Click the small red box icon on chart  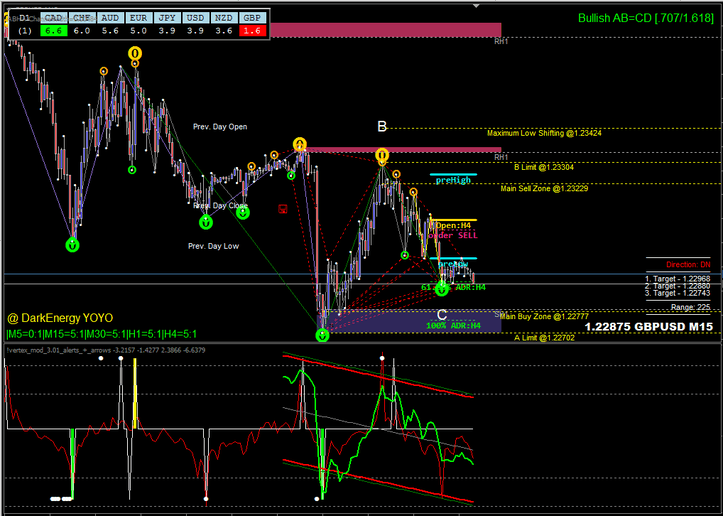click(x=283, y=209)
